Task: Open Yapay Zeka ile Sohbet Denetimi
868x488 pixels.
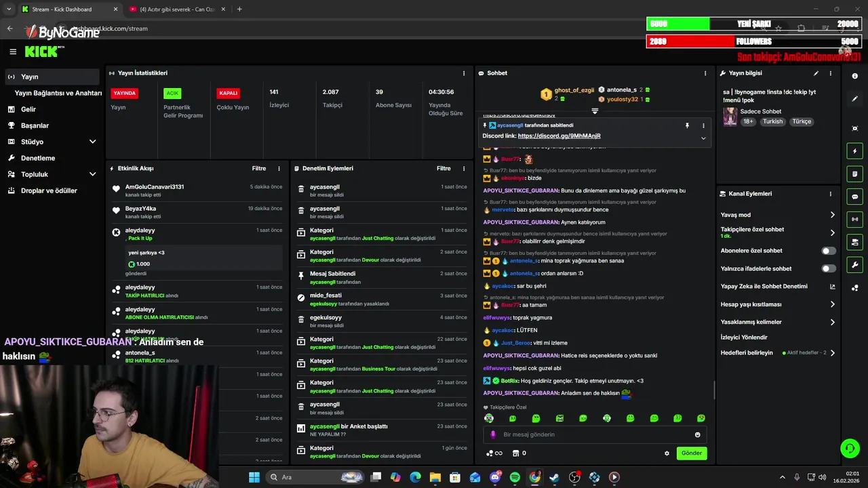Action: [x=778, y=287]
